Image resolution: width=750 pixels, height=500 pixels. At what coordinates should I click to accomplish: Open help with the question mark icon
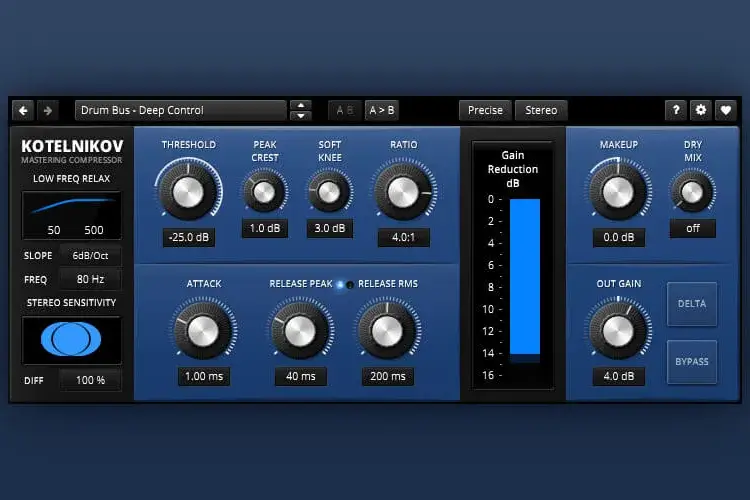click(x=676, y=110)
